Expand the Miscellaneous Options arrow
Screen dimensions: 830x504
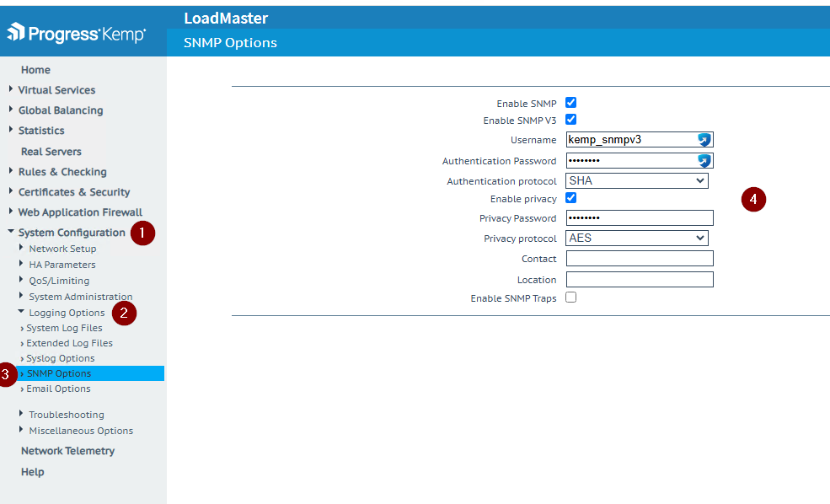[x=21, y=429]
